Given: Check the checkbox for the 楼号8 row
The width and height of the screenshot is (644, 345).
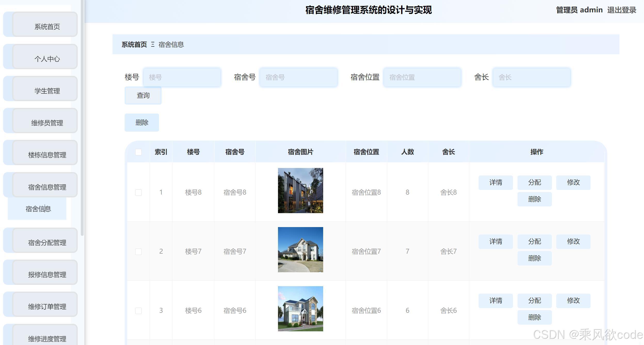Looking at the screenshot, I should click(138, 192).
